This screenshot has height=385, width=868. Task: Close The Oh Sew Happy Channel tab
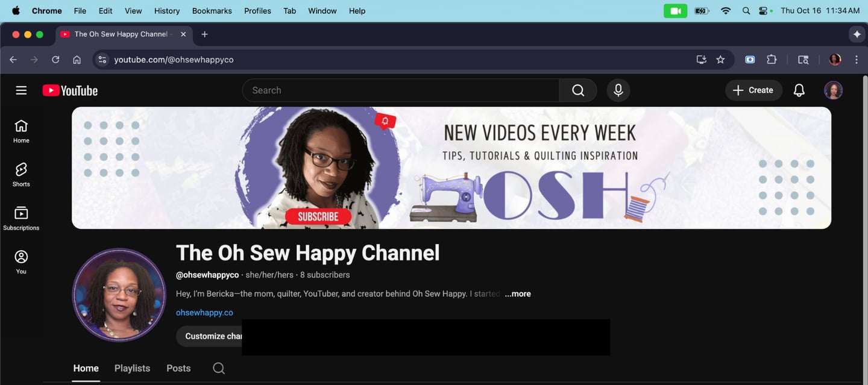pyautogui.click(x=183, y=34)
